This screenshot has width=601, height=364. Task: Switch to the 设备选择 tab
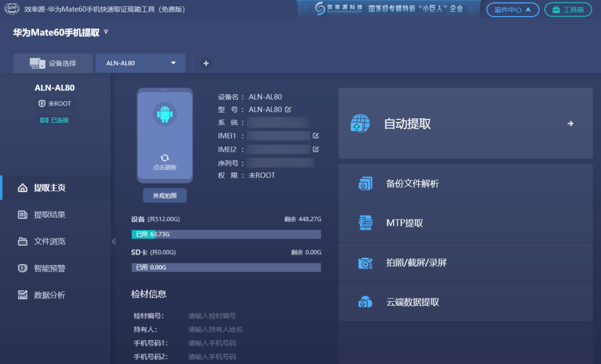click(x=53, y=63)
